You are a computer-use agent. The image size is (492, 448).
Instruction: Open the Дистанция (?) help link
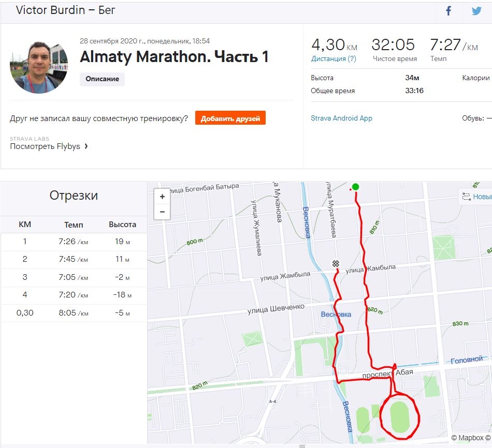[x=334, y=59]
